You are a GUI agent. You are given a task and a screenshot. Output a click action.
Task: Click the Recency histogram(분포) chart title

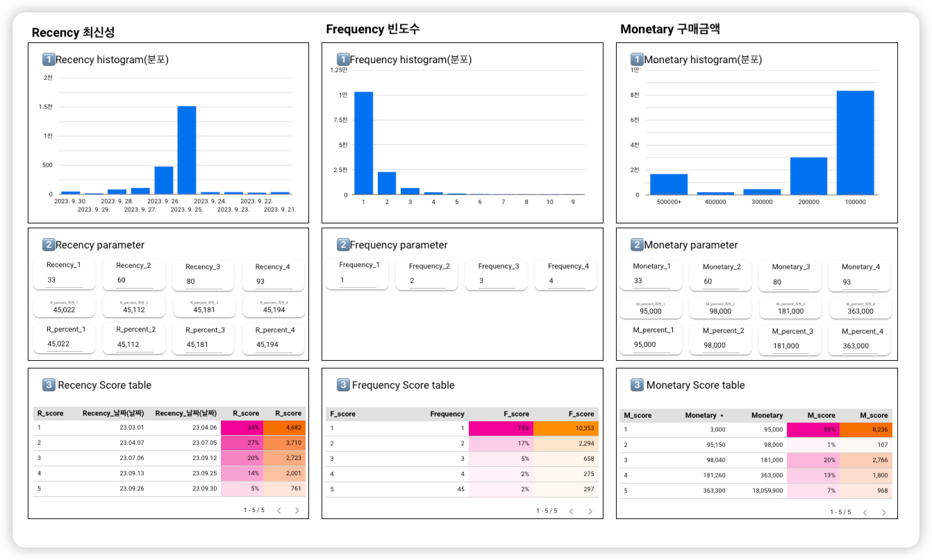point(112,60)
